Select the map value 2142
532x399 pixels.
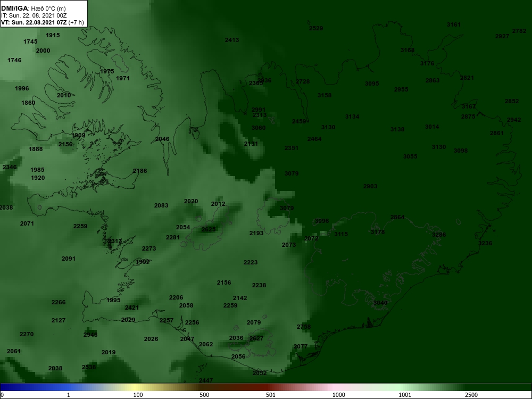[x=240, y=298]
